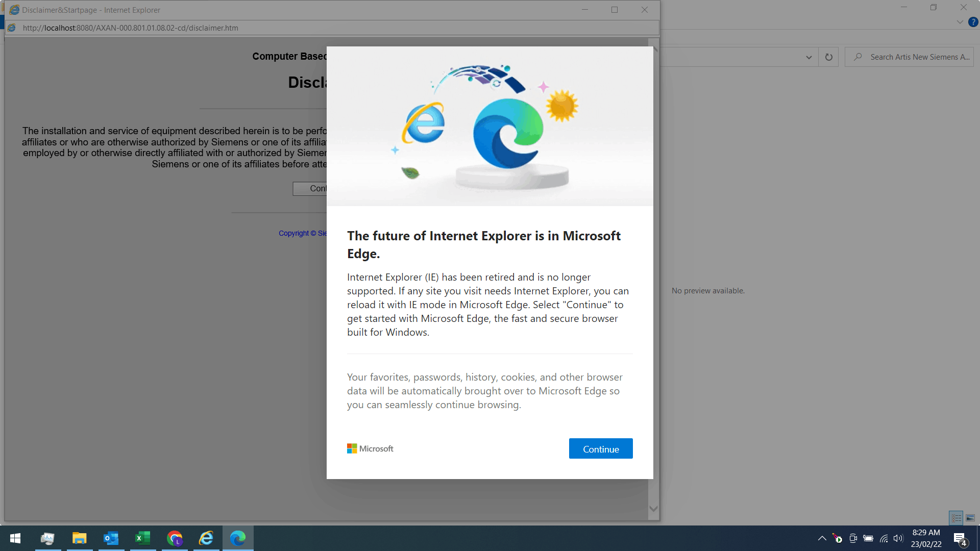Image resolution: width=980 pixels, height=551 pixels.
Task: Open the notification action center
Action: click(x=960, y=538)
